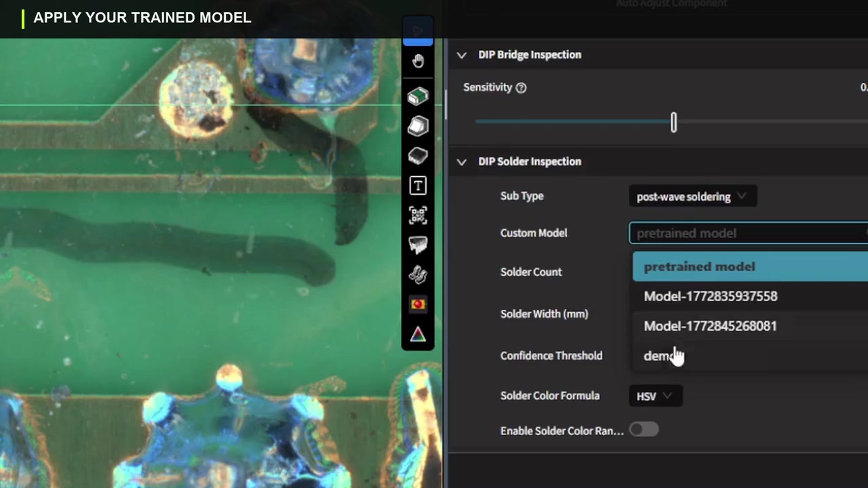Choose Model-1772845268081 from the list
The image size is (868, 488).
(750, 326)
